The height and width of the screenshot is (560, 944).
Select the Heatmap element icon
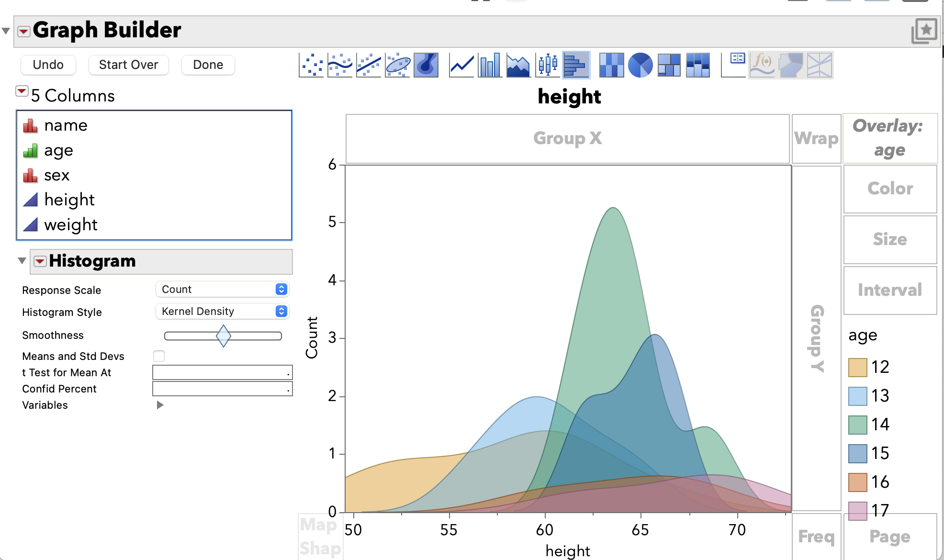click(x=611, y=65)
